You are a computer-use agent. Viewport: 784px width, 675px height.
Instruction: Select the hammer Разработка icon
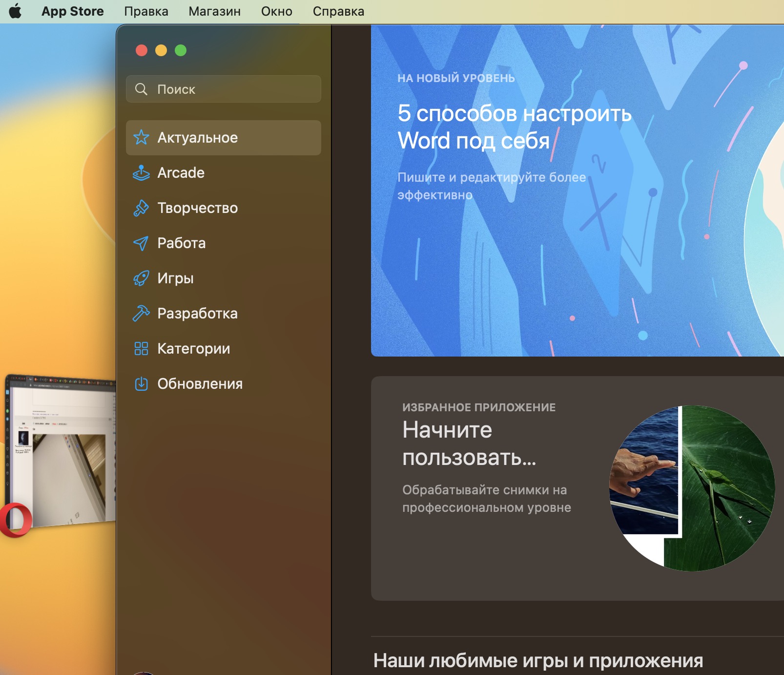141,313
